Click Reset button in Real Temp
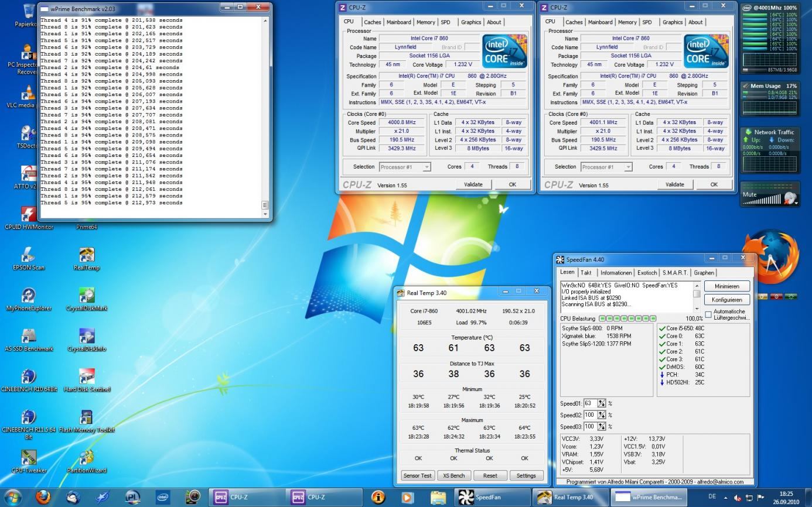 (x=490, y=475)
